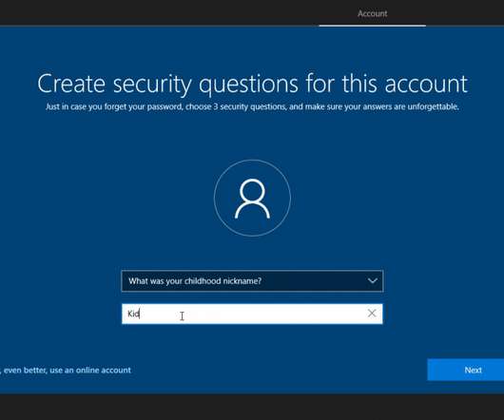
Task: Click the user profile avatar icon
Action: pos(252,198)
